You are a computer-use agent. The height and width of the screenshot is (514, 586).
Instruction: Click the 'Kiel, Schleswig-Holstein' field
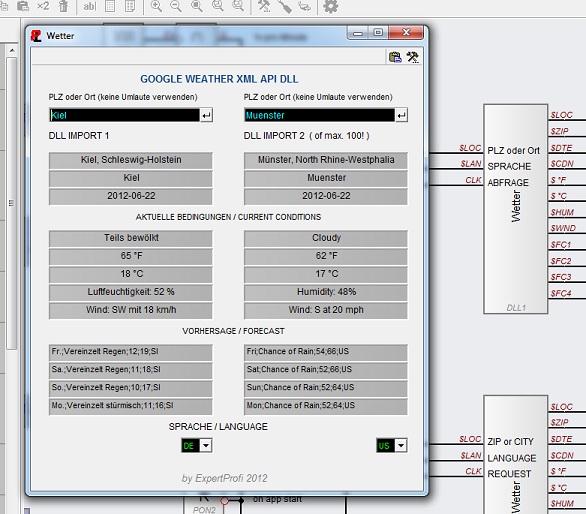131,160
